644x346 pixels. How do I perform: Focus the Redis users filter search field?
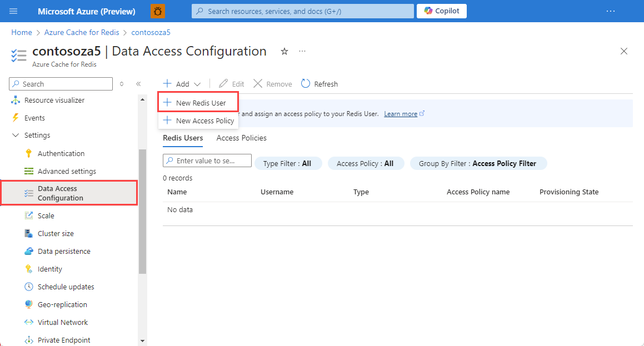pos(207,161)
